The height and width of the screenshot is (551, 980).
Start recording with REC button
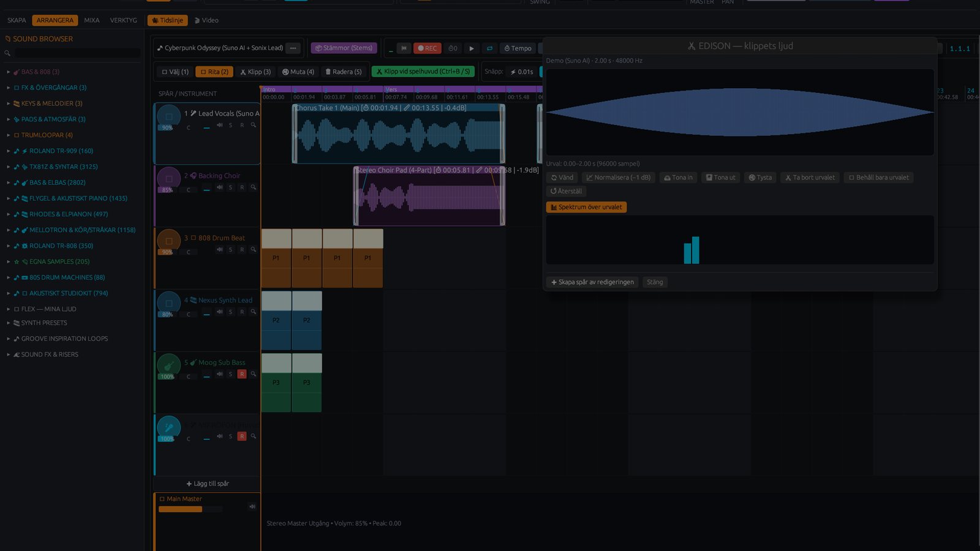[428, 48]
